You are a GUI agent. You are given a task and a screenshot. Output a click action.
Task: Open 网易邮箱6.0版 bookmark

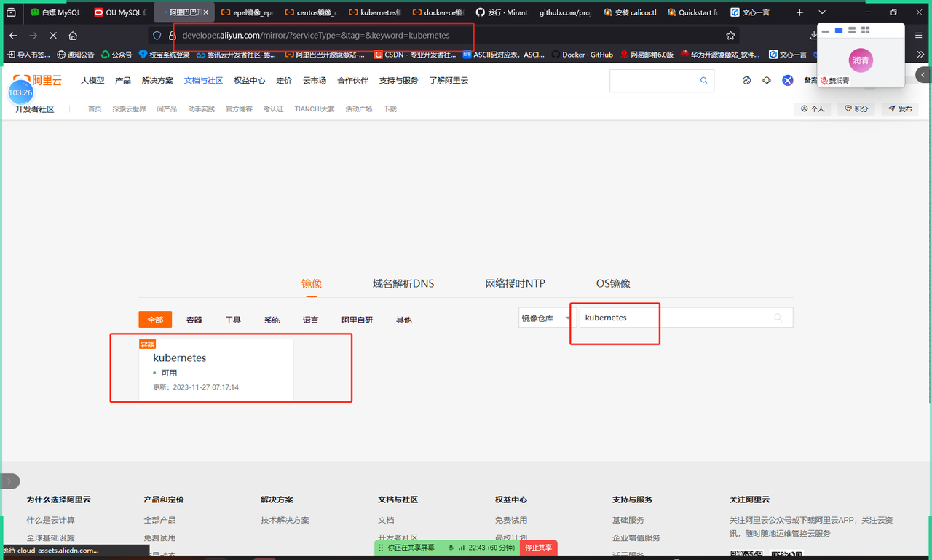[647, 55]
